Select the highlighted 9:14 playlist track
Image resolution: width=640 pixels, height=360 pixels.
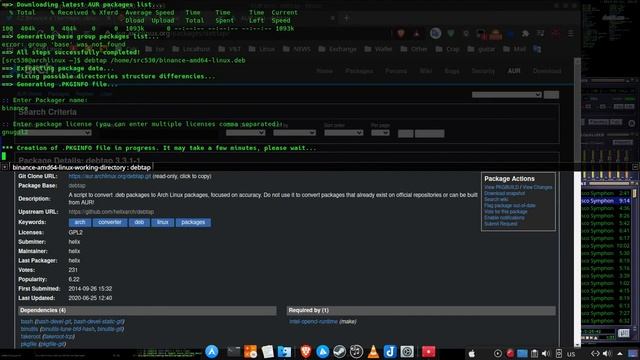click(607, 201)
